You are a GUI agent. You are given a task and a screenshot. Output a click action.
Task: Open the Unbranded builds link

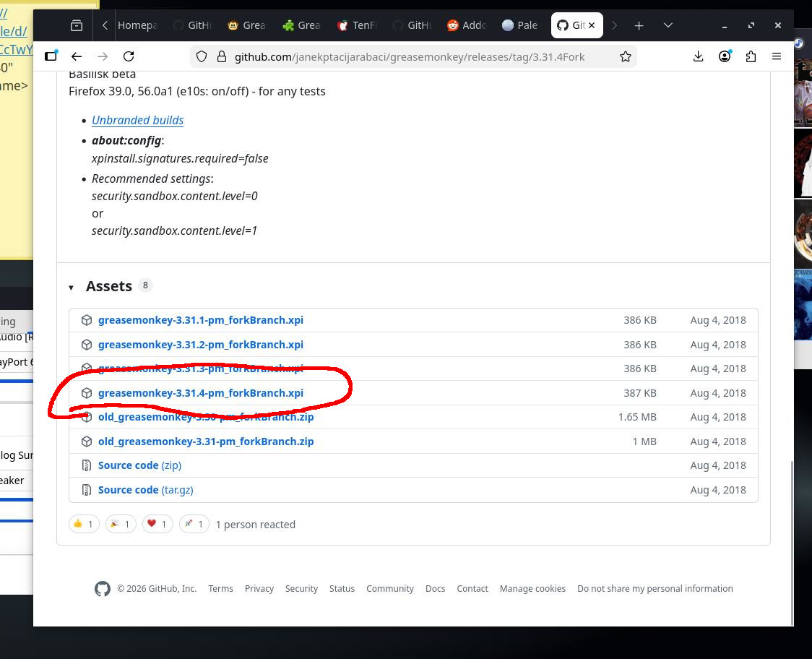pos(138,120)
